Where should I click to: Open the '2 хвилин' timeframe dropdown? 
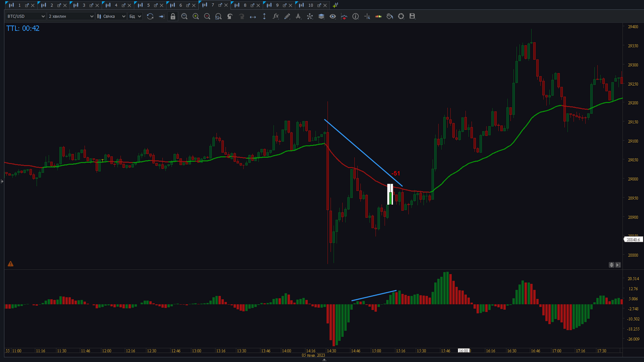(71, 16)
